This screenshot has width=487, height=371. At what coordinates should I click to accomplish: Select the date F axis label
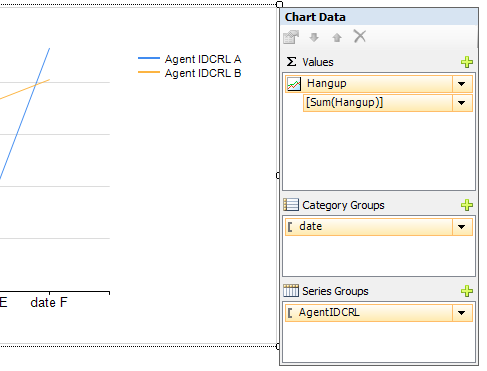(x=49, y=303)
